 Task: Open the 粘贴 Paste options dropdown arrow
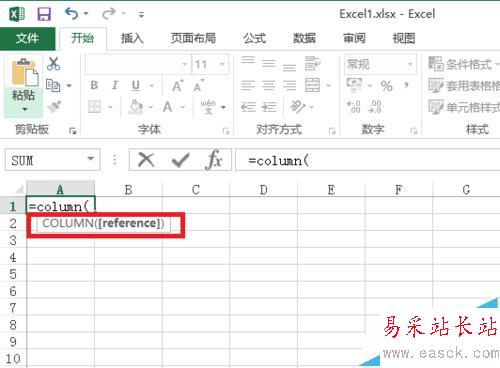click(x=24, y=109)
